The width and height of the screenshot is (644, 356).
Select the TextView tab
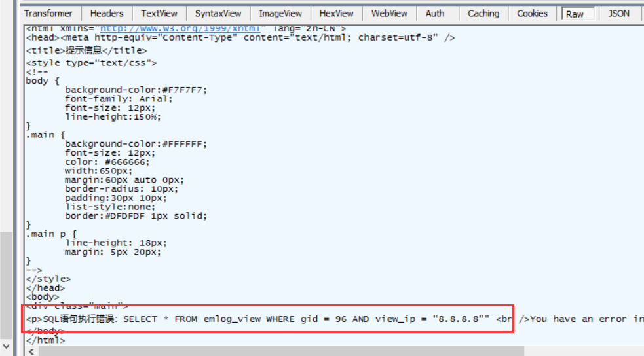pos(159,13)
